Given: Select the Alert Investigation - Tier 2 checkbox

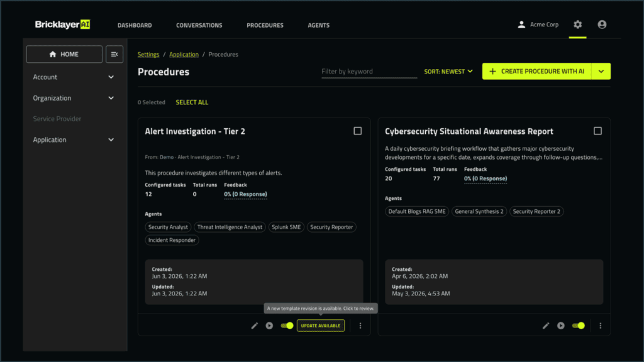Looking at the screenshot, I should pos(358,131).
